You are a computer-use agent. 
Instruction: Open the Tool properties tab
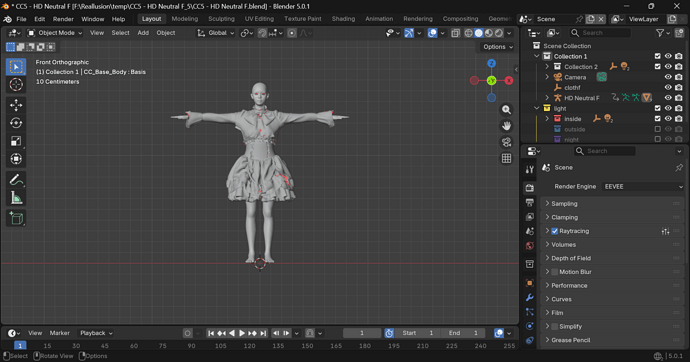point(530,169)
